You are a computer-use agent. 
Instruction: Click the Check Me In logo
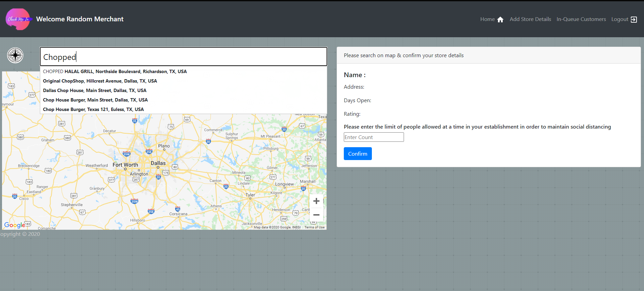(18, 19)
